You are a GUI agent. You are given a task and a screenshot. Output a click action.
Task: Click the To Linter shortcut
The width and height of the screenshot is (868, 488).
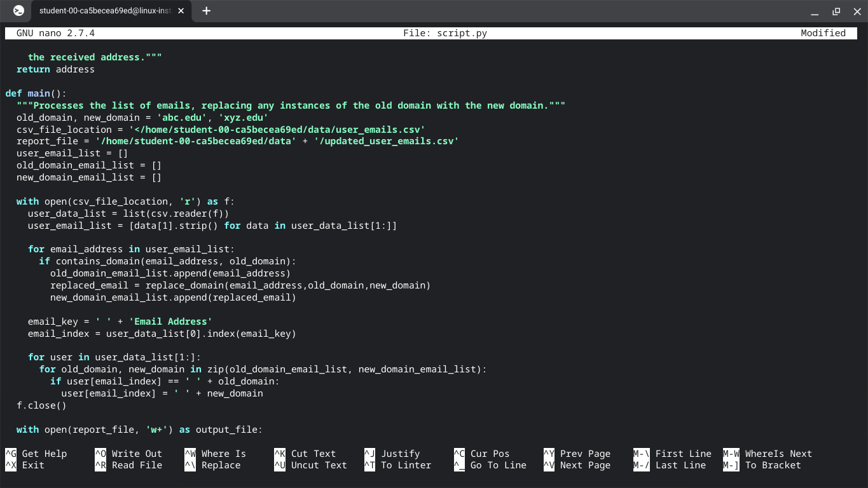(397, 465)
